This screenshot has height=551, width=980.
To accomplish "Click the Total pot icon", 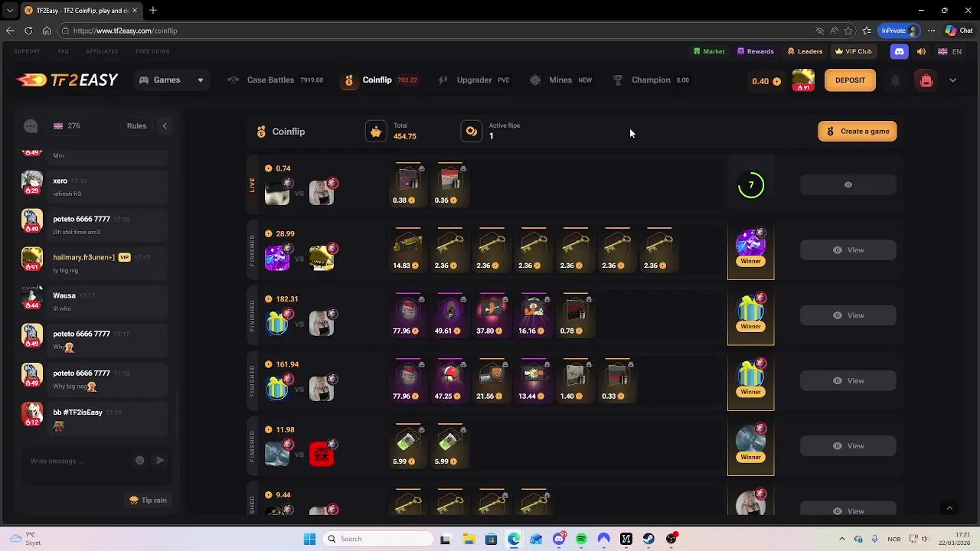I will (x=376, y=132).
